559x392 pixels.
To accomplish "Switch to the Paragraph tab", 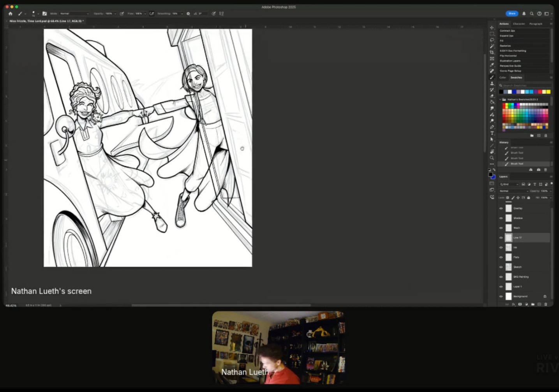I will tap(536, 24).
